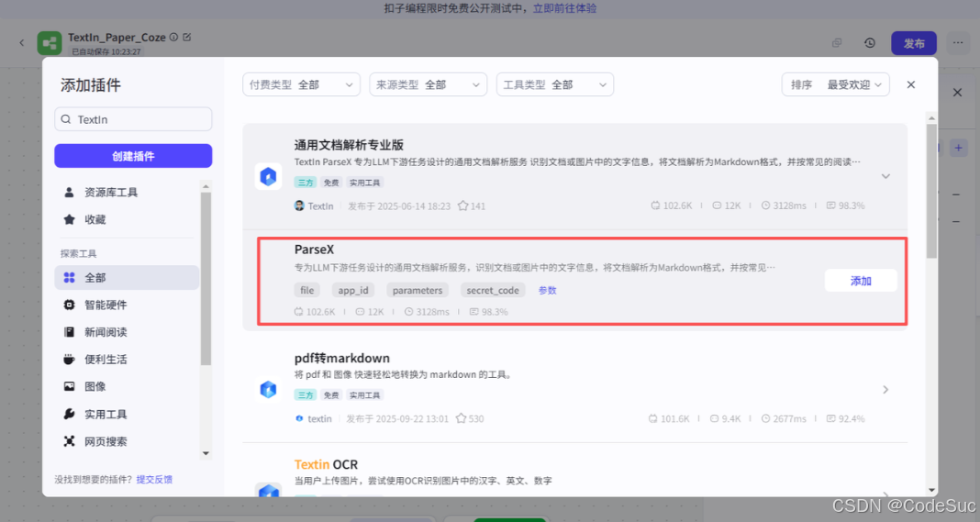Select the 全部 category in the sidebar
Viewport: 980px width, 522px height.
point(127,278)
